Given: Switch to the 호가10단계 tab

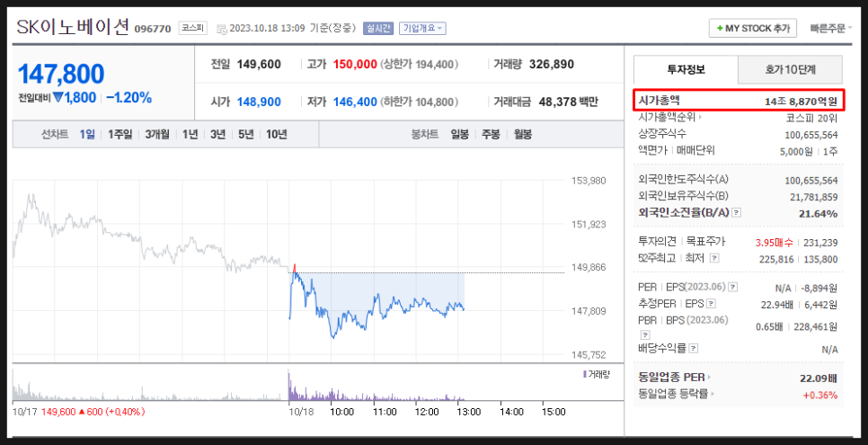Looking at the screenshot, I should (x=791, y=69).
